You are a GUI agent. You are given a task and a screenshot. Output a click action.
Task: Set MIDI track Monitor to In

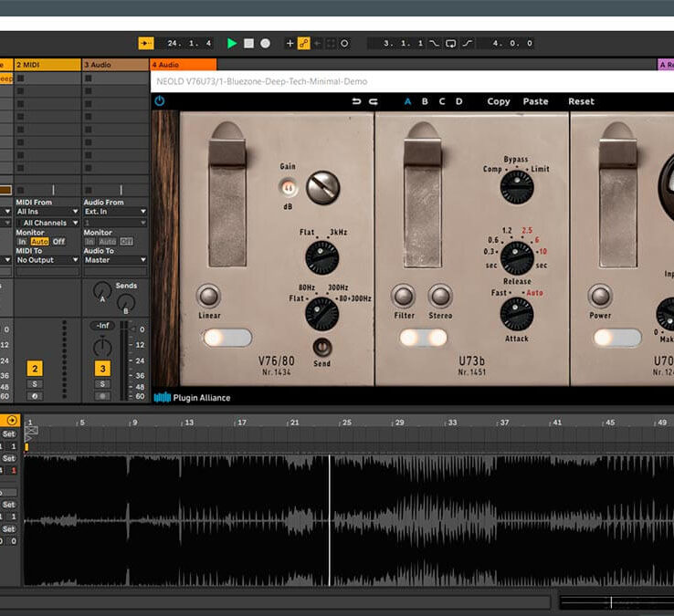22,242
